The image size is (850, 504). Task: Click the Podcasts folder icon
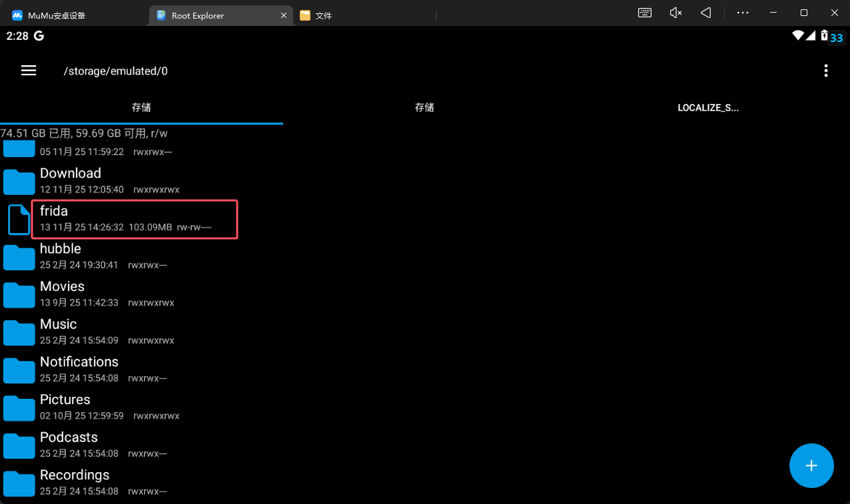19,445
